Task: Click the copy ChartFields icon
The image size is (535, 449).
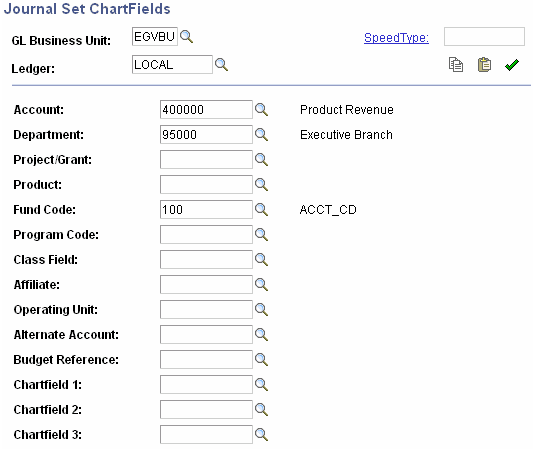Action: point(456,65)
